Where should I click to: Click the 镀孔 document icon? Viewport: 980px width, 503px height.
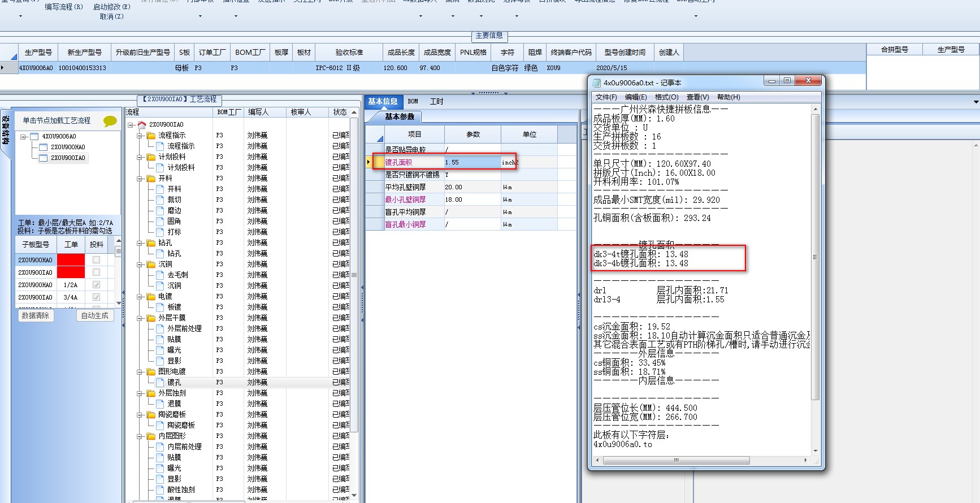tap(160, 382)
